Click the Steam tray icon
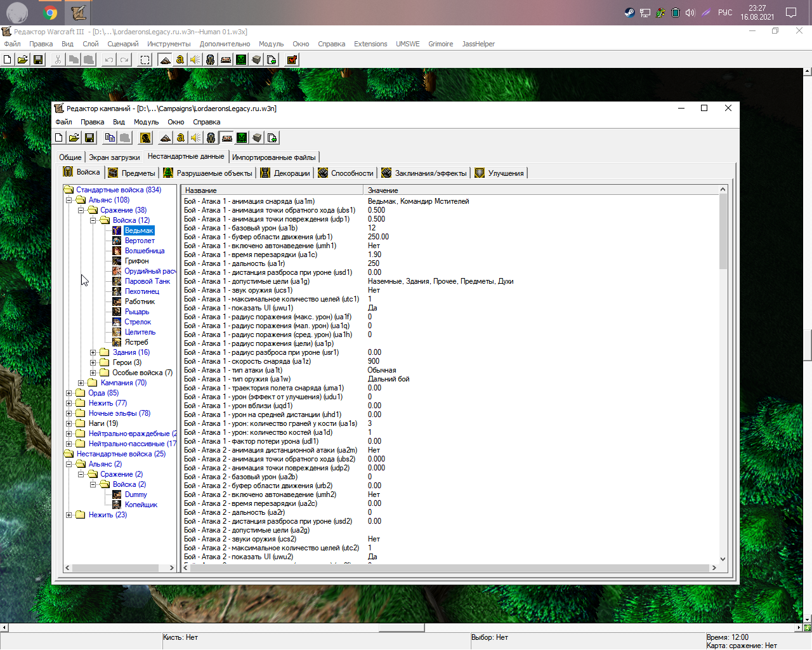This screenshot has width=812, height=650. [629, 13]
